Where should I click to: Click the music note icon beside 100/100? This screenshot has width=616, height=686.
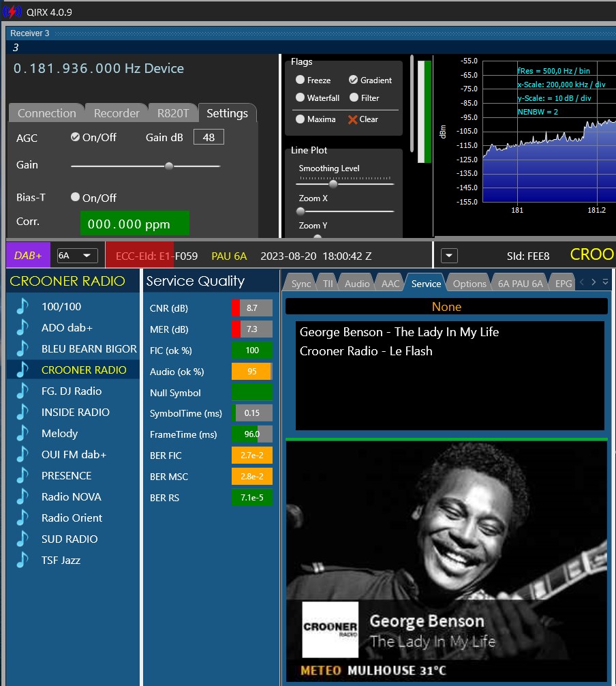pyautogui.click(x=22, y=306)
